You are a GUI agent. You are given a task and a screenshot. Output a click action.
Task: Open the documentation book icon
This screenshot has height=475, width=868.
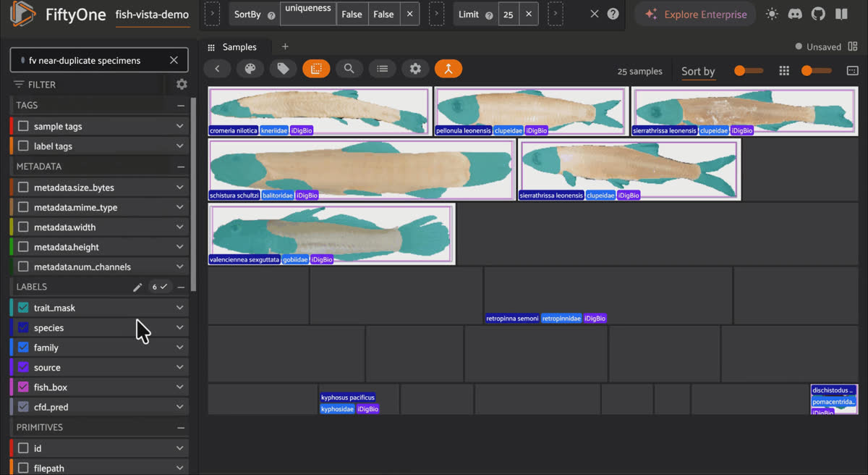coord(841,14)
